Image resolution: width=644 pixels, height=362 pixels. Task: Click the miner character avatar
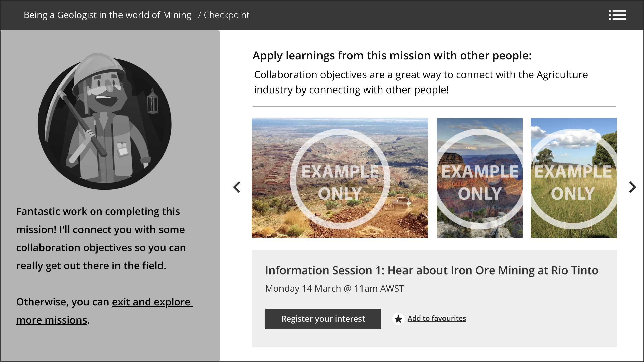coord(105,121)
